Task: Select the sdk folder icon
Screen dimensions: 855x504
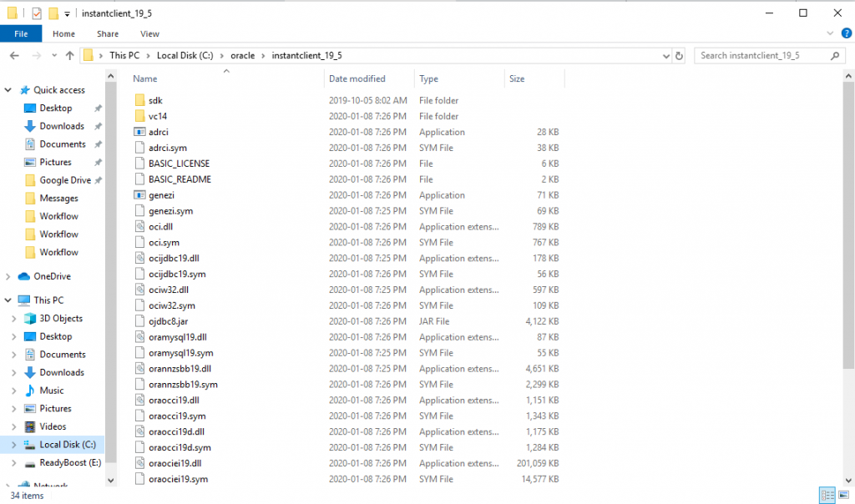Action: (x=139, y=100)
